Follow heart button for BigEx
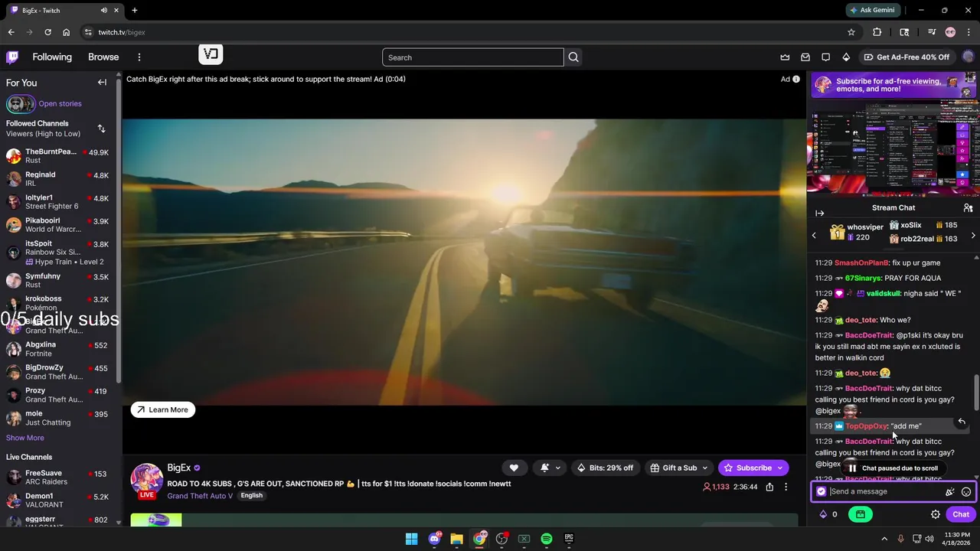The image size is (980, 551). tap(514, 468)
